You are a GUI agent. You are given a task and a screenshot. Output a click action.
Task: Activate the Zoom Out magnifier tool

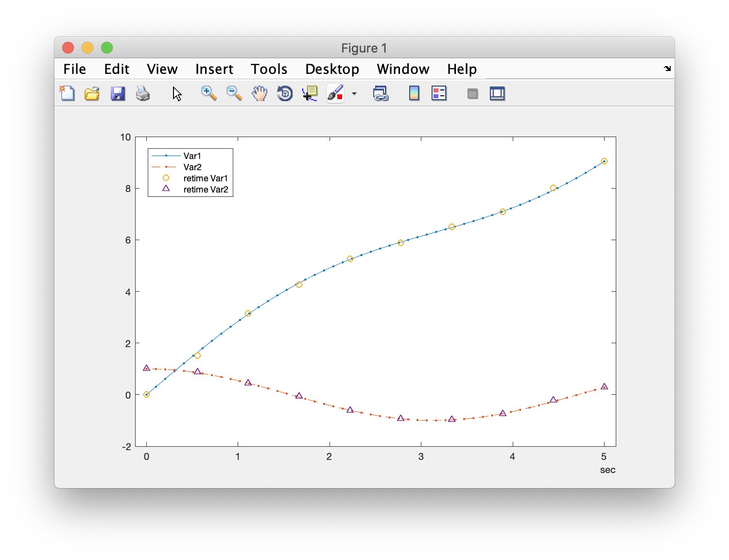click(234, 93)
